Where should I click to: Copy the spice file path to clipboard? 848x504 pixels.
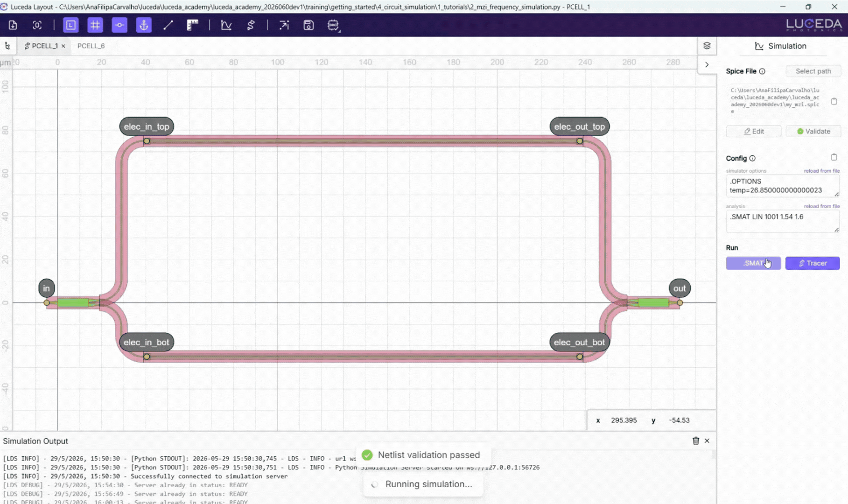834,101
